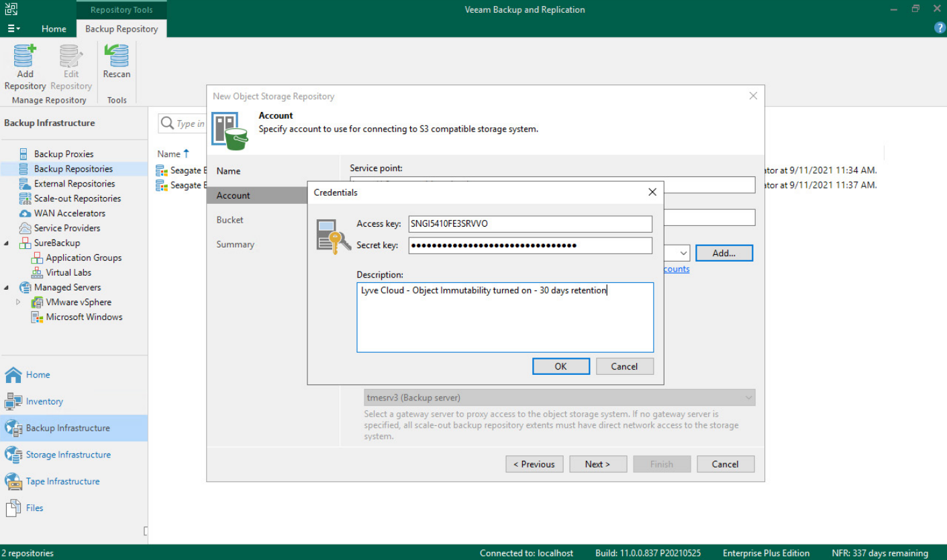Collapse the SureBackup tree node
947x560 pixels.
pos(7,243)
